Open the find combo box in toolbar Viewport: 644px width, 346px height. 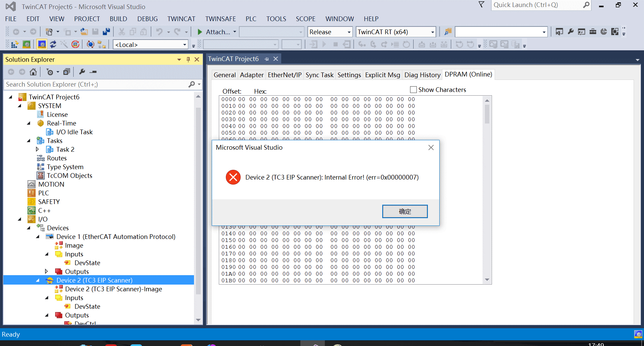click(x=501, y=32)
